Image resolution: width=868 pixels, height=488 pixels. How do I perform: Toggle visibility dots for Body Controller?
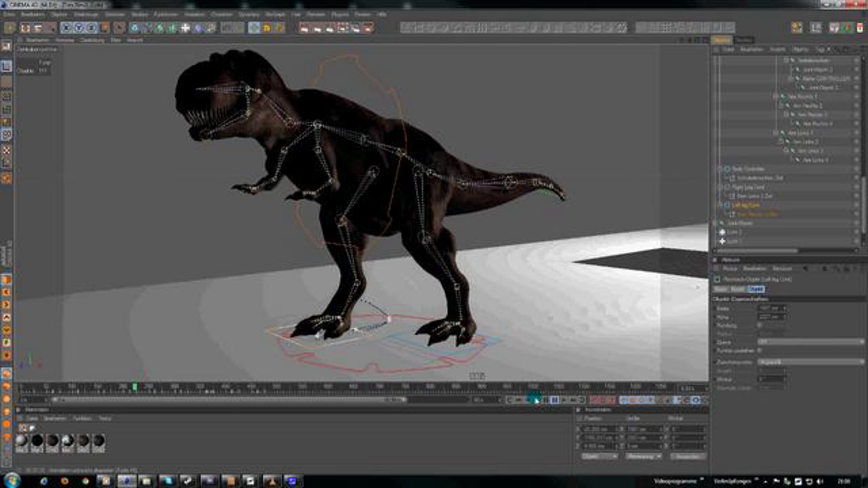tap(856, 169)
